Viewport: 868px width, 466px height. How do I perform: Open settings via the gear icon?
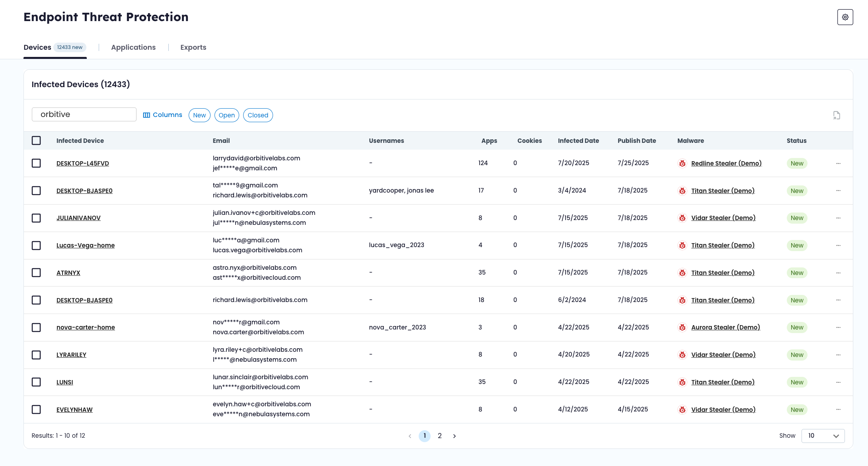pyautogui.click(x=845, y=17)
